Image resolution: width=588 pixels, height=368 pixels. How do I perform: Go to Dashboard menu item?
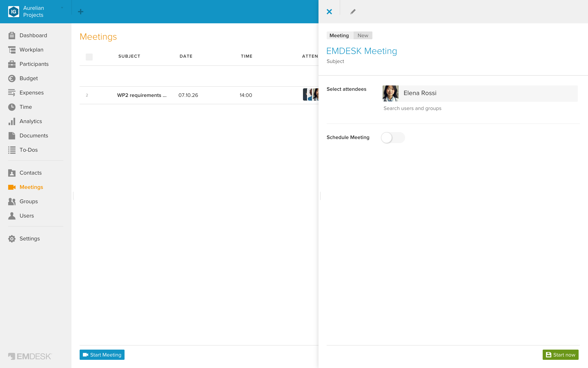[33, 36]
